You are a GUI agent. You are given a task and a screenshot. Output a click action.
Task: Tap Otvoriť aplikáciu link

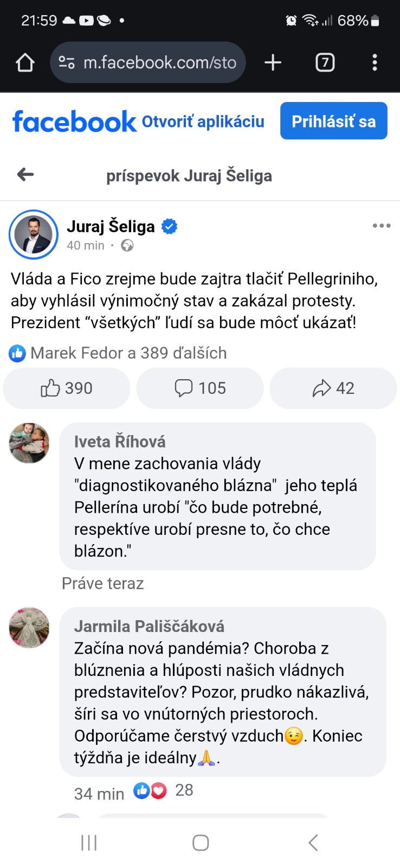(x=203, y=122)
